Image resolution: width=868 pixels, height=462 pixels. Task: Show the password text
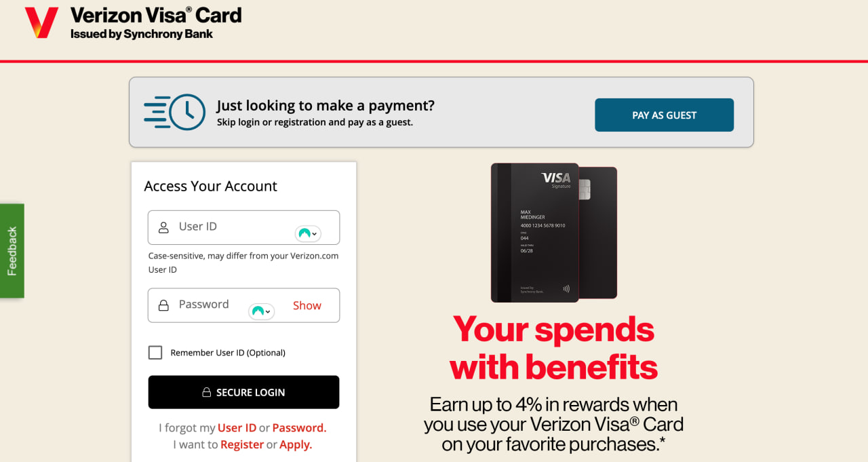(x=307, y=305)
